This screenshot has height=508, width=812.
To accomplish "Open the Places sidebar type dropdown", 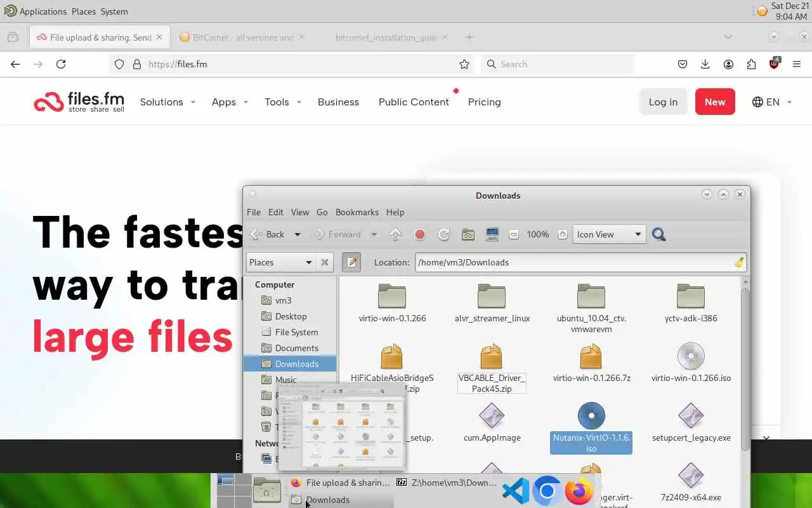I will 280,262.
